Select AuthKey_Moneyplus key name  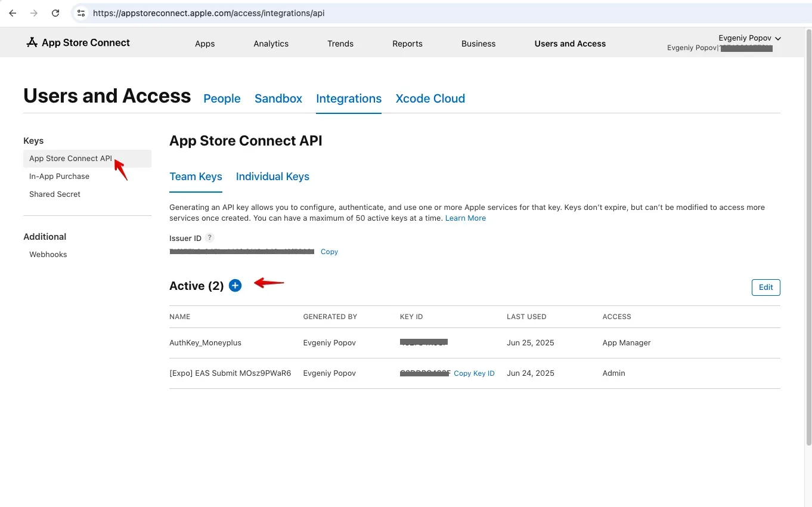(205, 343)
